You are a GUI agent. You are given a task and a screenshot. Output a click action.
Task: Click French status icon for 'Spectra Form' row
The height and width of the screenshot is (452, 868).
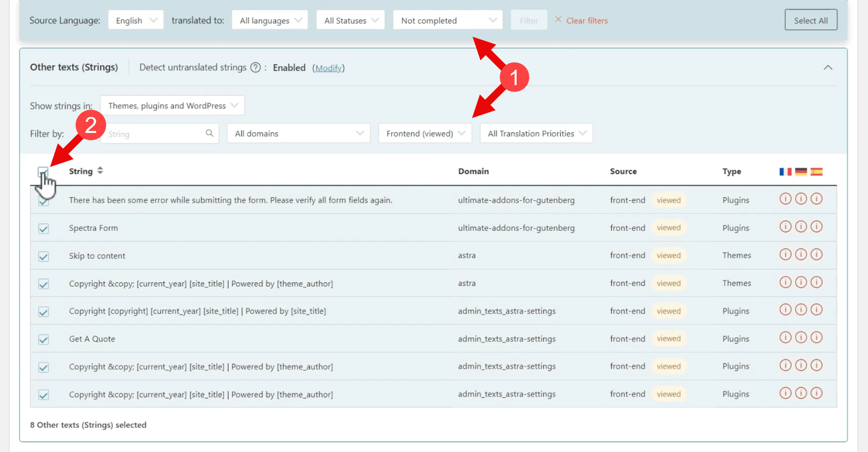coord(785,227)
